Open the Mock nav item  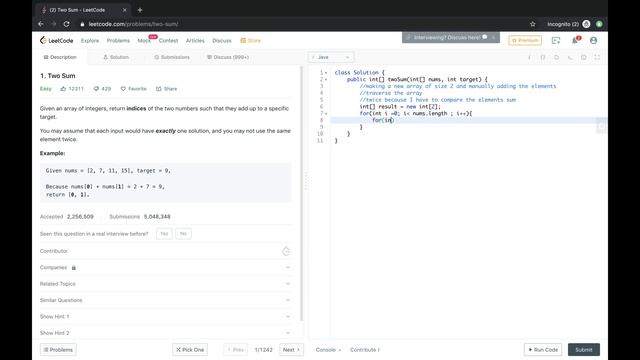click(144, 40)
